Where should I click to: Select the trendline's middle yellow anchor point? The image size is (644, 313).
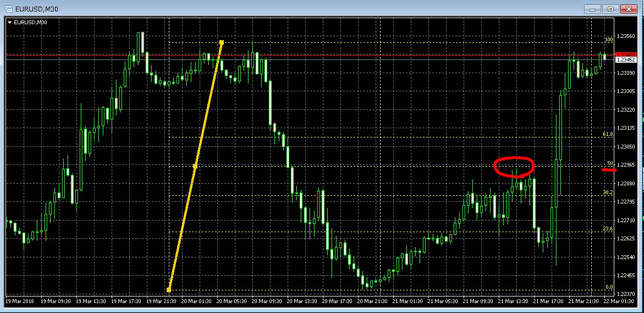[195, 166]
